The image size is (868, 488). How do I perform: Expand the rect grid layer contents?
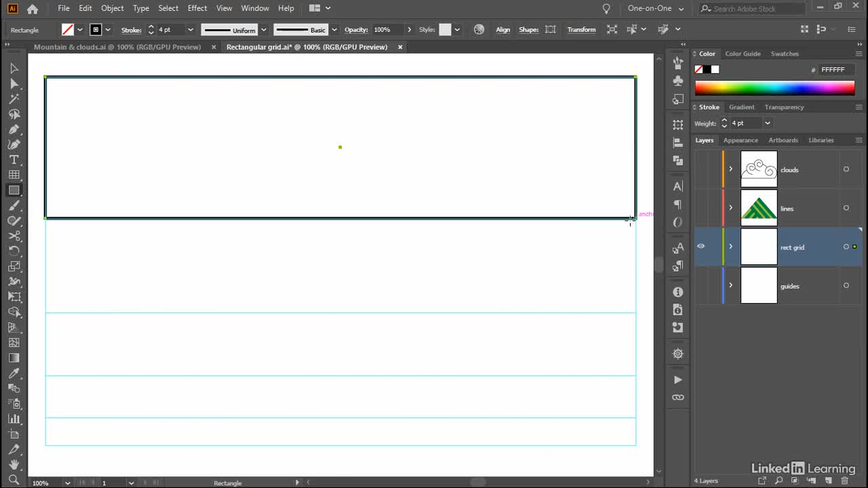point(730,247)
